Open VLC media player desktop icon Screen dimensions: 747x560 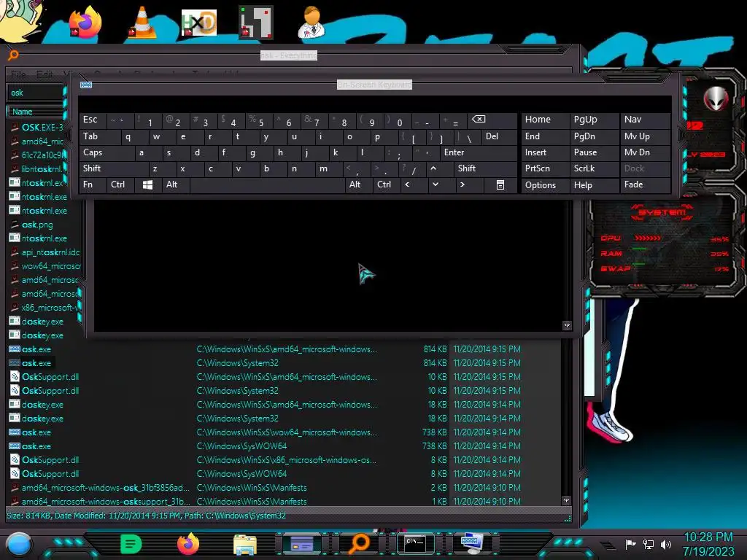(x=142, y=23)
